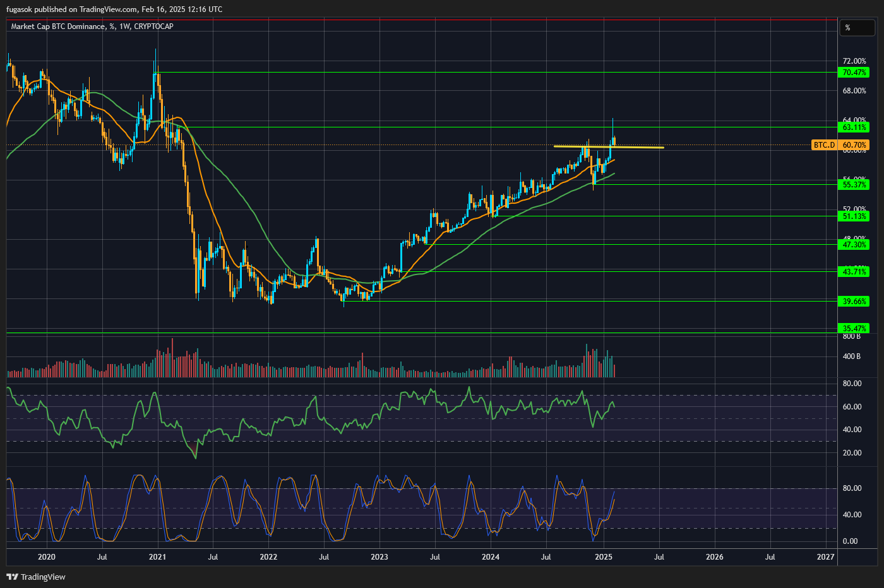Click the 51.13% price level label

(x=854, y=216)
